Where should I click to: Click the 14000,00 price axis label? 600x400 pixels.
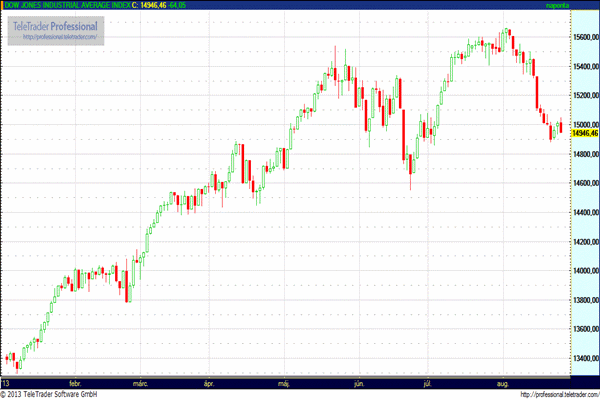pyautogui.click(x=584, y=271)
